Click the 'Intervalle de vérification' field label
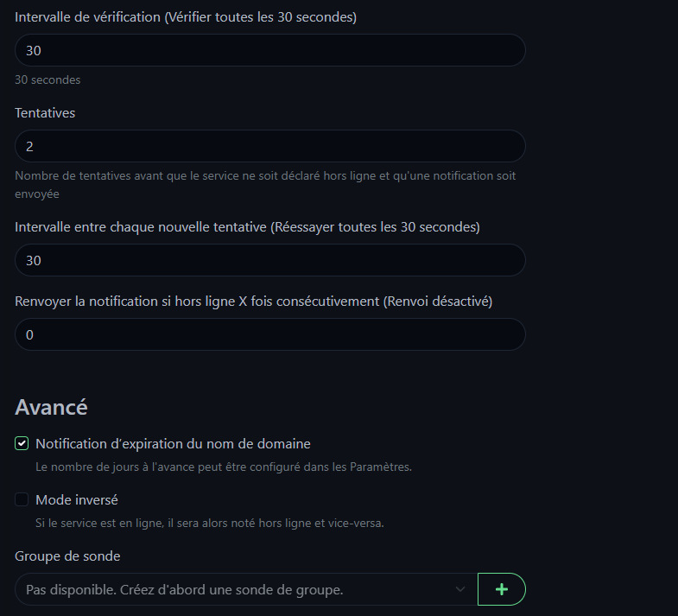 [x=186, y=17]
